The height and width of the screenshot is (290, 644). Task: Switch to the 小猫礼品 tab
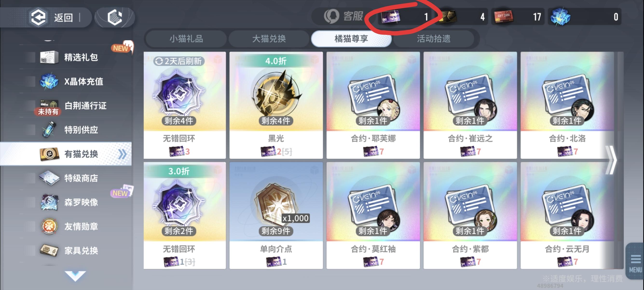(186, 39)
